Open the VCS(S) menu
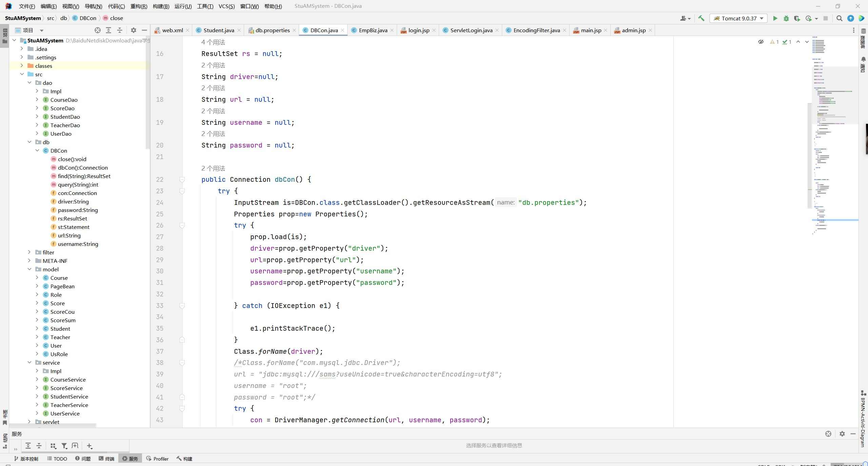 226,6
